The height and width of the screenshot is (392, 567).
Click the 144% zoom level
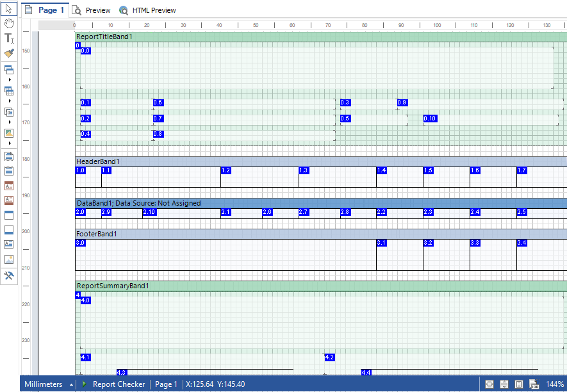point(555,384)
